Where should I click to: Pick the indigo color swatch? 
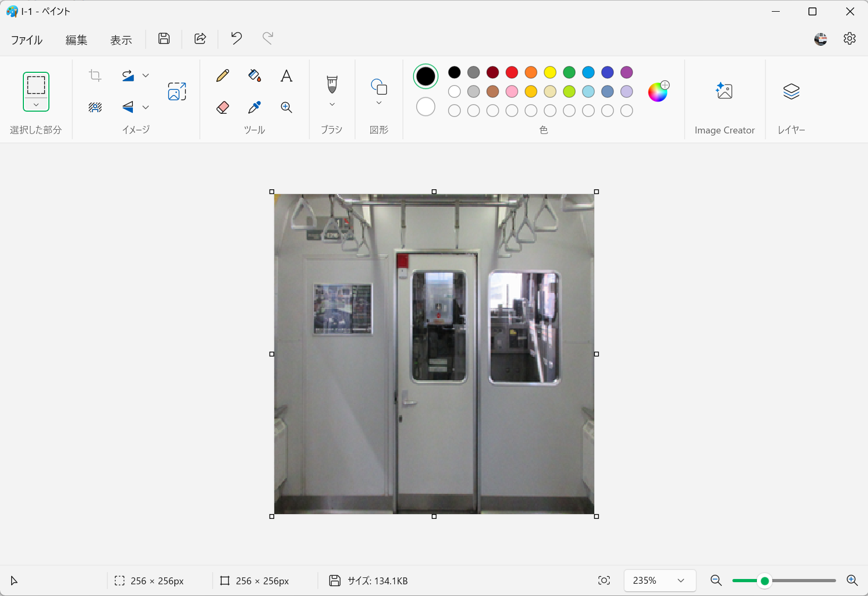(x=608, y=72)
